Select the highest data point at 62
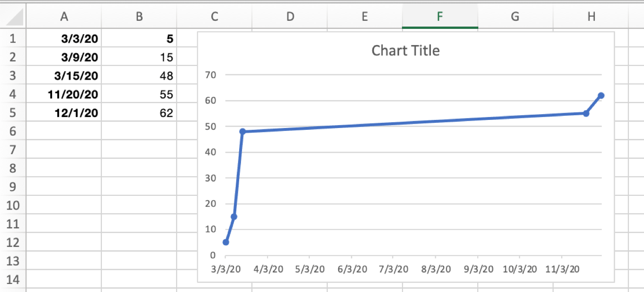 [x=601, y=95]
